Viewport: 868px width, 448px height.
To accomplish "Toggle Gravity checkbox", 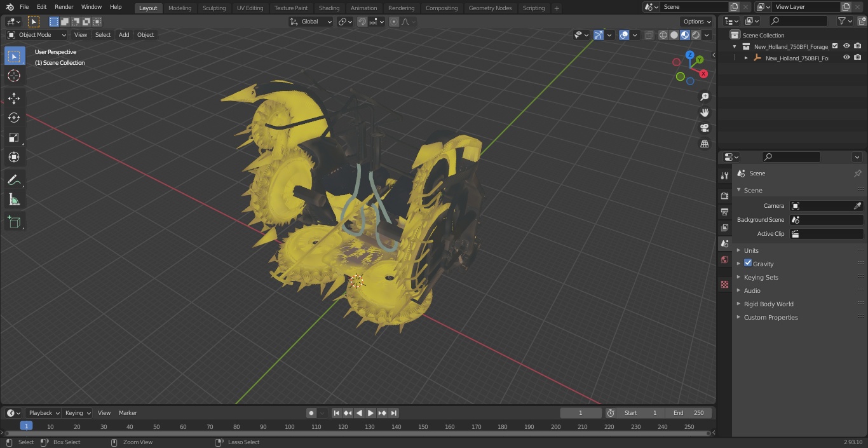I will (x=748, y=263).
